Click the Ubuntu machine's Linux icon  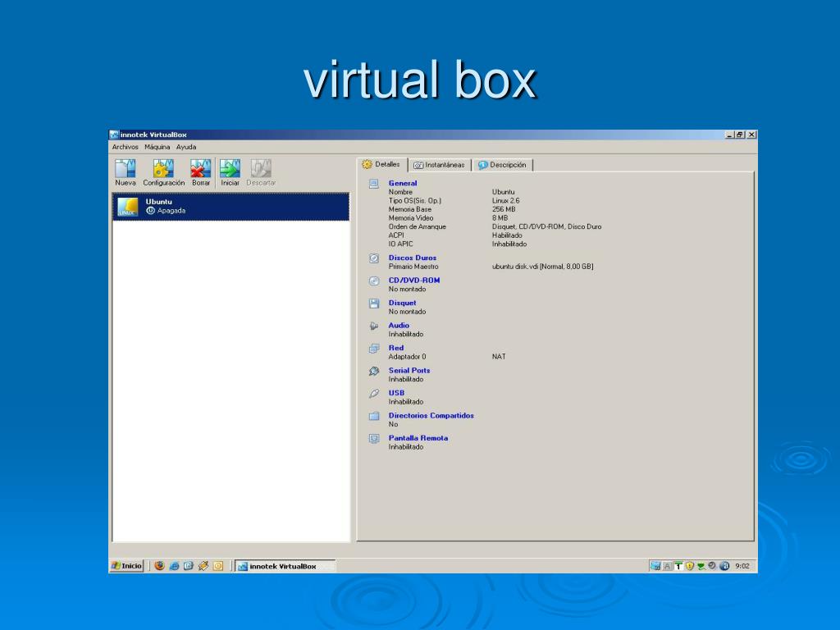click(x=128, y=207)
